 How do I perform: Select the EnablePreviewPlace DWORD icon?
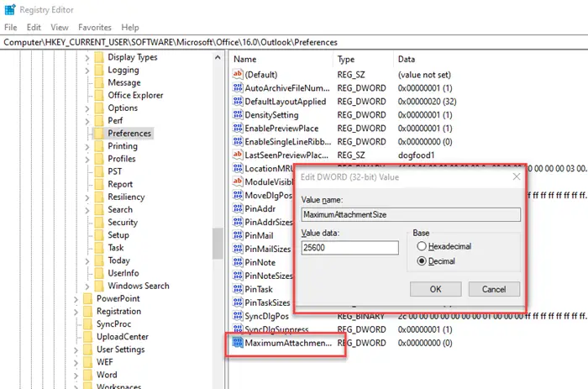tap(238, 129)
